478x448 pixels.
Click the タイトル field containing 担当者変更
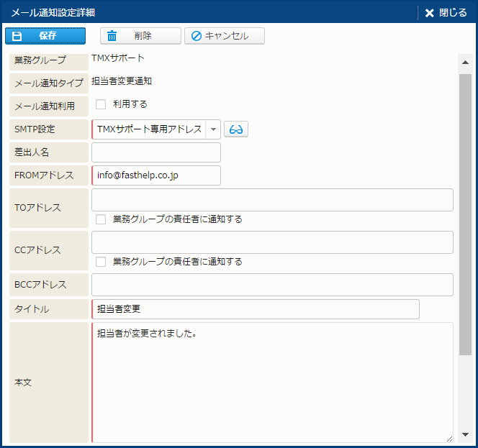pos(256,309)
